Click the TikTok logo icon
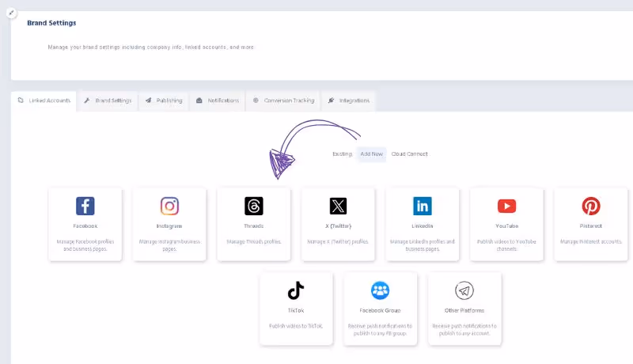The image size is (633, 364). click(x=296, y=290)
